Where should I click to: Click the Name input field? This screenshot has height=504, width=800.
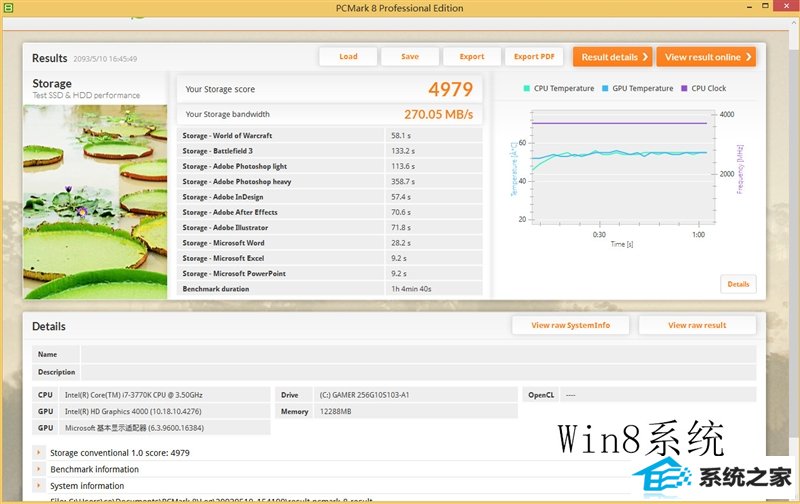[418, 354]
